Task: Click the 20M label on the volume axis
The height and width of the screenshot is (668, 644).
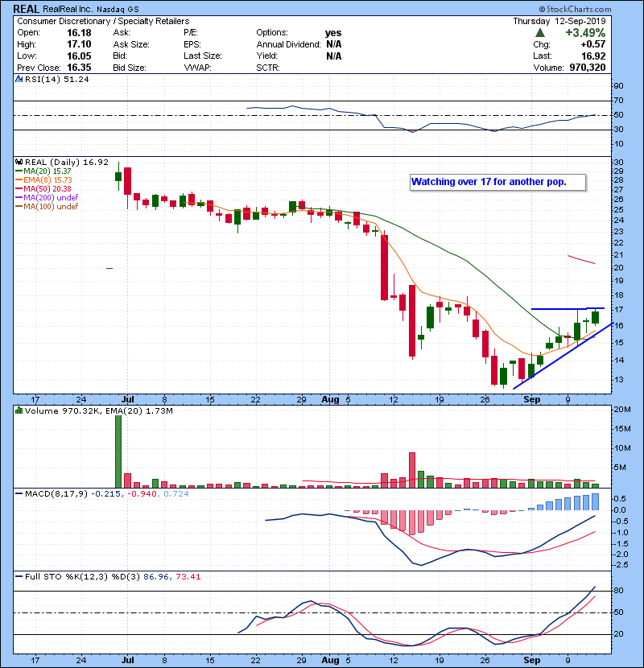Action: coord(621,410)
